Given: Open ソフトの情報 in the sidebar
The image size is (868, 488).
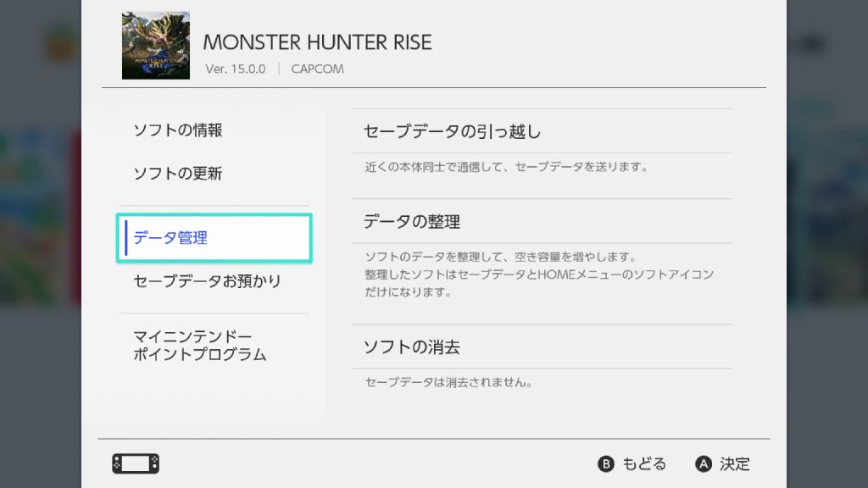Looking at the screenshot, I should pyautogui.click(x=178, y=130).
